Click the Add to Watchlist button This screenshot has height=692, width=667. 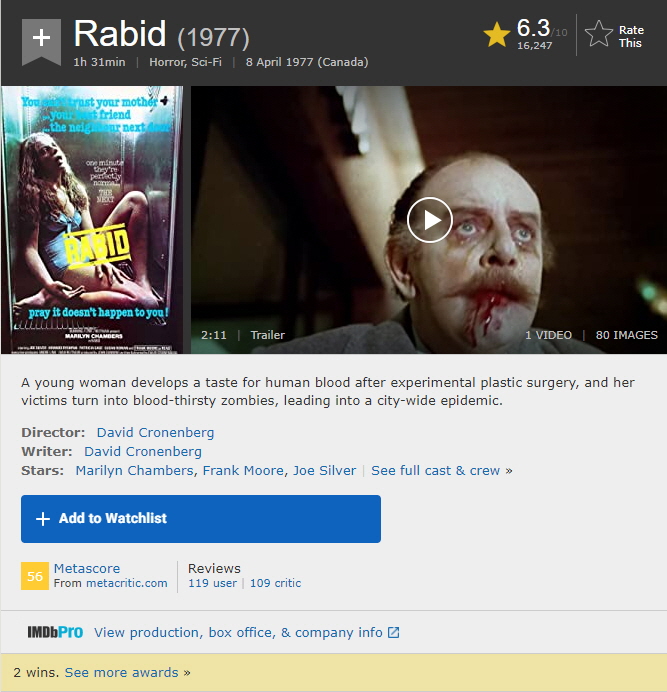(201, 519)
